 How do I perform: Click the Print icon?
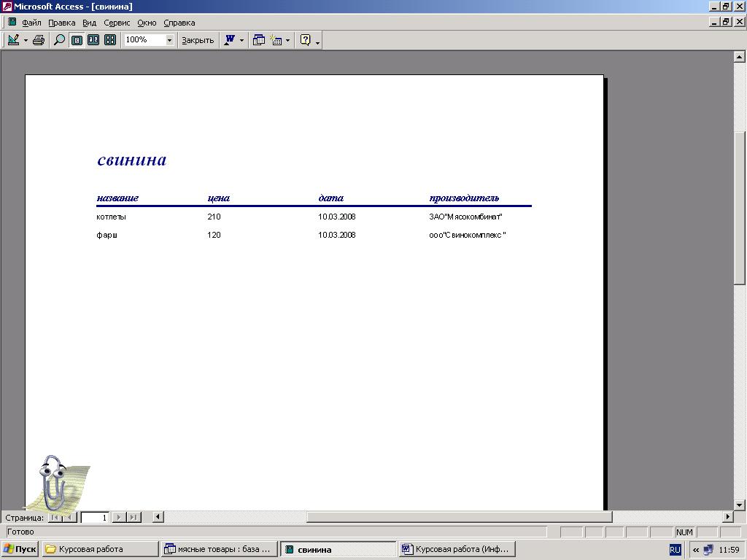[x=39, y=40]
